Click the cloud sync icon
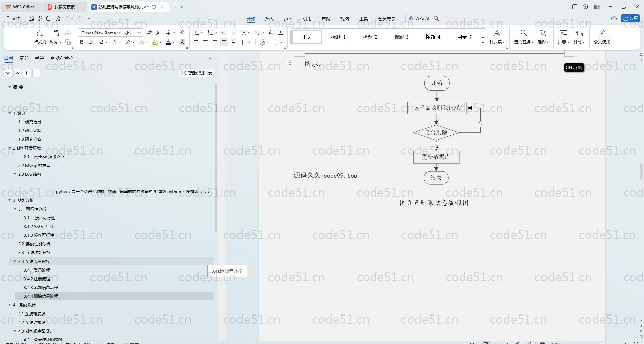The image size is (644, 344). [x=614, y=18]
